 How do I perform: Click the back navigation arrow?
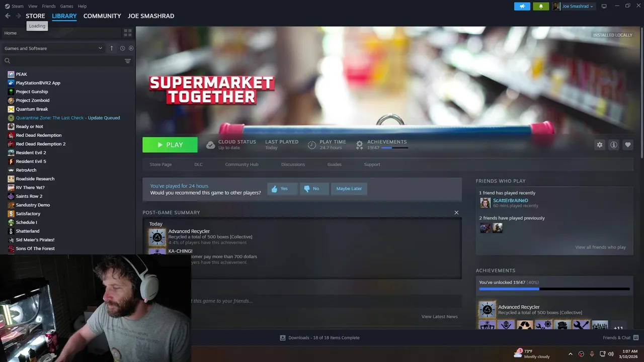tap(8, 16)
